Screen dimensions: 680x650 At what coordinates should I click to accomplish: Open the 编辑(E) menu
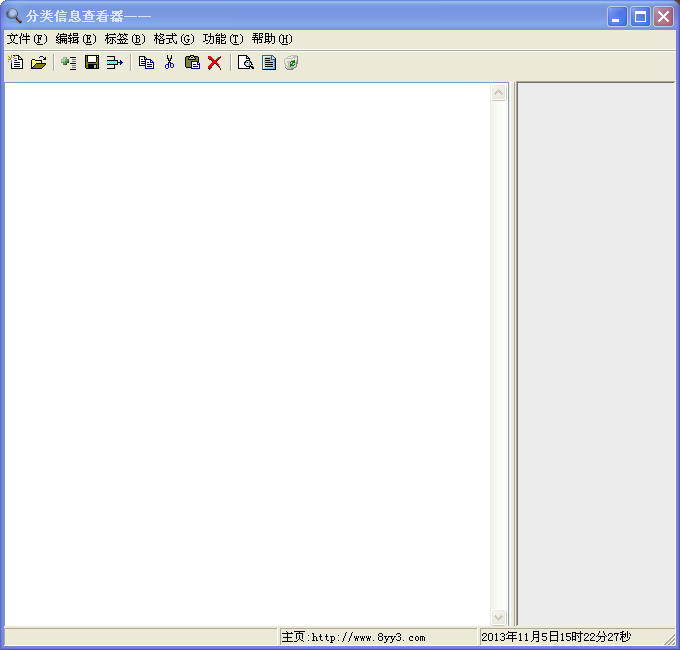(x=76, y=39)
